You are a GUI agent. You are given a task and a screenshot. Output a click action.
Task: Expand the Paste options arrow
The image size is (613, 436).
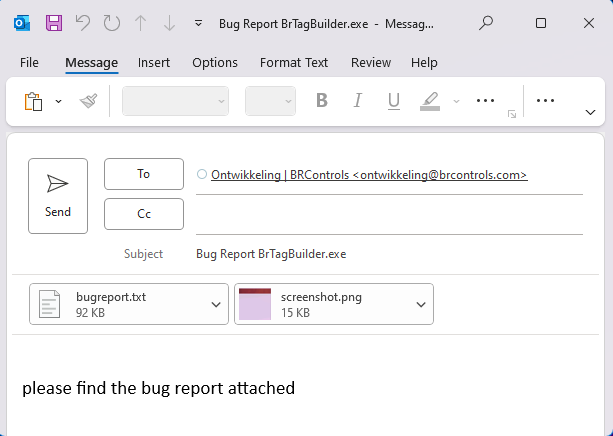(58, 102)
